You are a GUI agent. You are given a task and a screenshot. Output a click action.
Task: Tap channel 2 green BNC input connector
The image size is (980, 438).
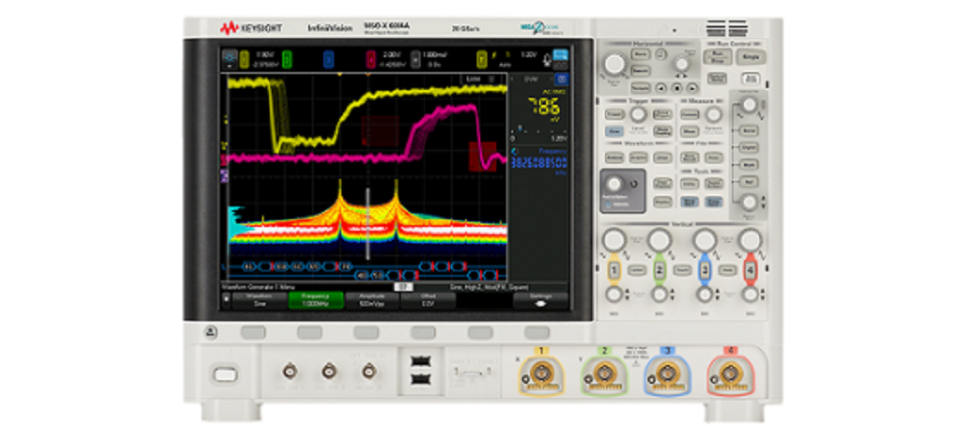coord(604,374)
